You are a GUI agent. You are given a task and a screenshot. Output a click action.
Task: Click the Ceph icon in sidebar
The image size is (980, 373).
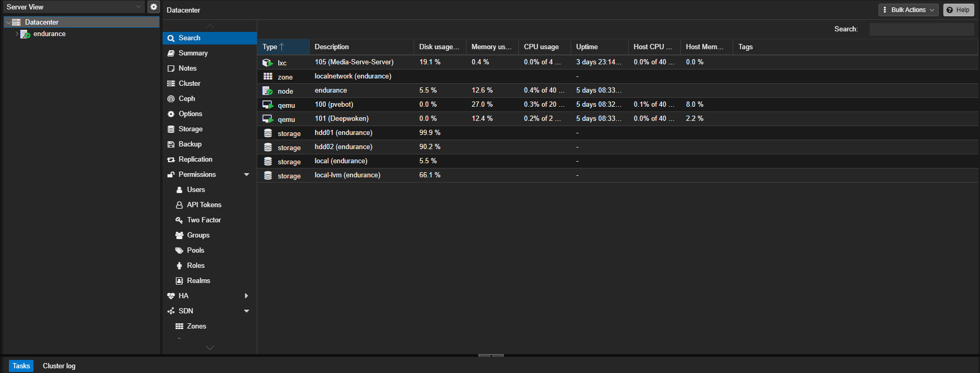[x=171, y=99]
